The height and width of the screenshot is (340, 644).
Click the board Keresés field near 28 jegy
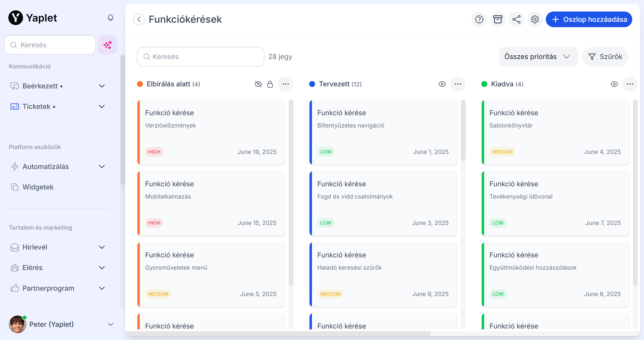tap(200, 57)
